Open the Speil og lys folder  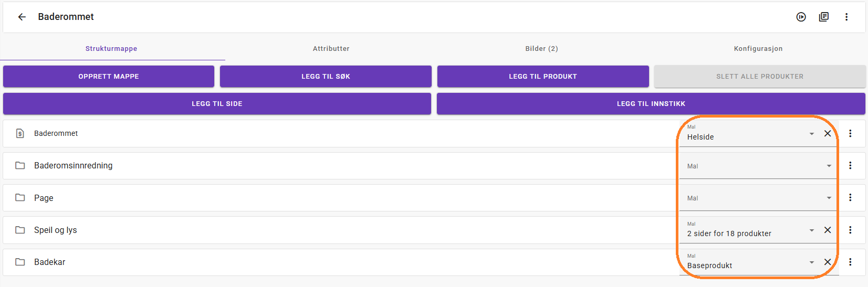pos(56,230)
